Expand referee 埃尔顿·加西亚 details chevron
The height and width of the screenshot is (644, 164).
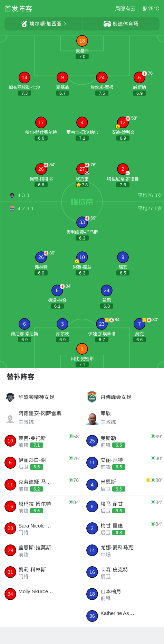(65, 24)
